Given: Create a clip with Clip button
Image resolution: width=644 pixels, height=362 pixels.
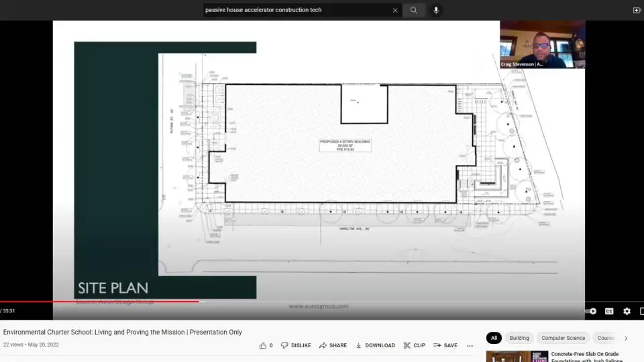Looking at the screenshot, I should tap(414, 345).
